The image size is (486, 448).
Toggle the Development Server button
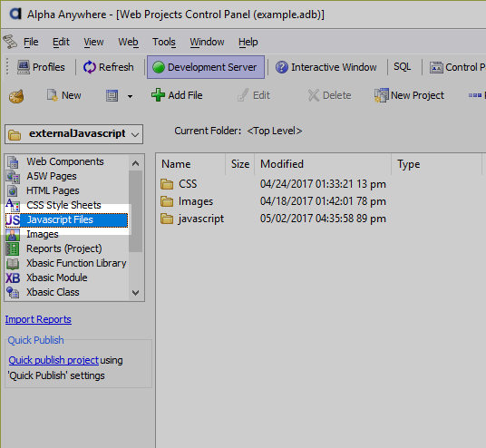[x=206, y=67]
